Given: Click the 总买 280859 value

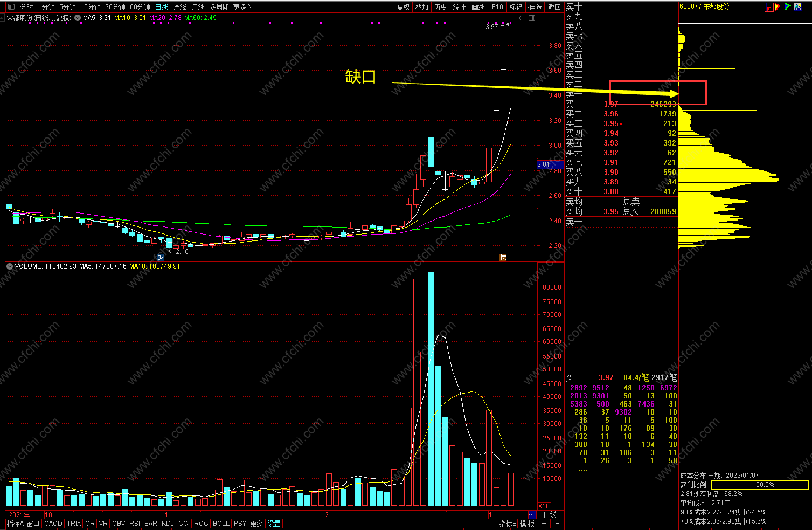Looking at the screenshot, I should click(x=663, y=211).
